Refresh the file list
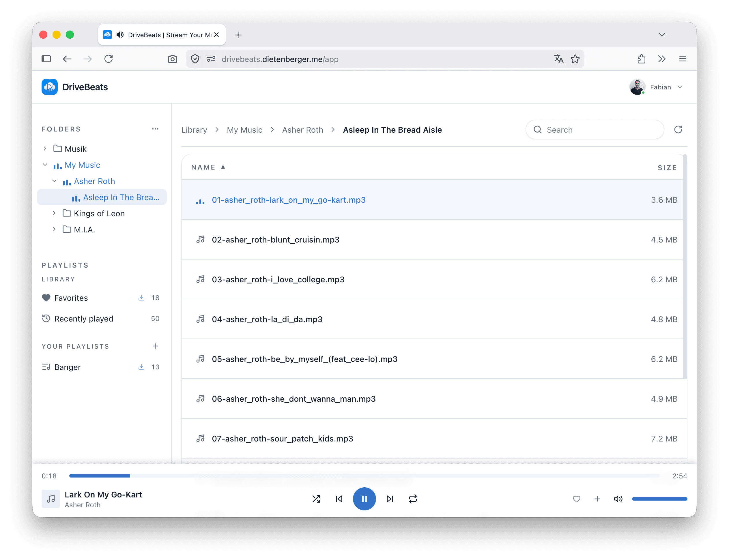The image size is (729, 560). pos(678,129)
